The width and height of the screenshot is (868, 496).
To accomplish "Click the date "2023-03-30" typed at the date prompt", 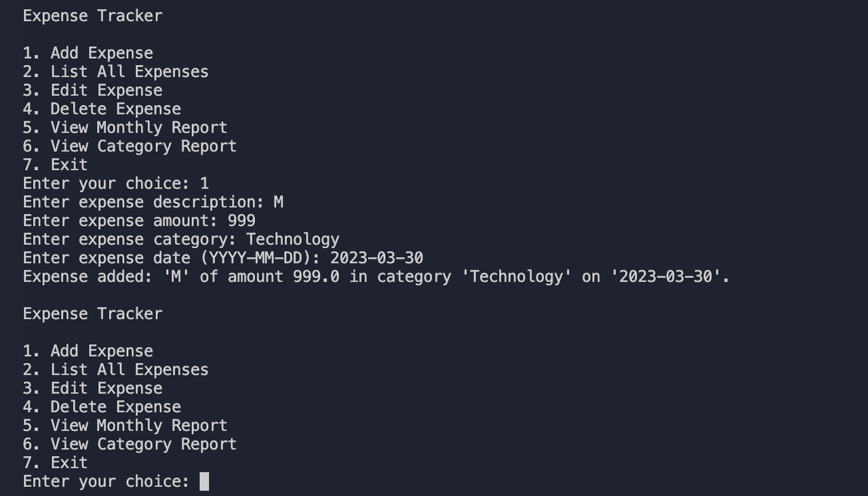I will (x=376, y=258).
